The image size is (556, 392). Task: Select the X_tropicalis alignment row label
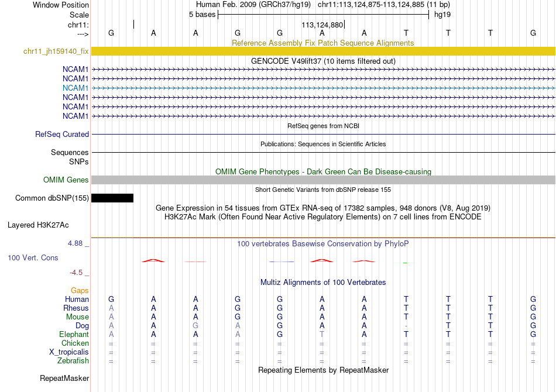click(69, 352)
